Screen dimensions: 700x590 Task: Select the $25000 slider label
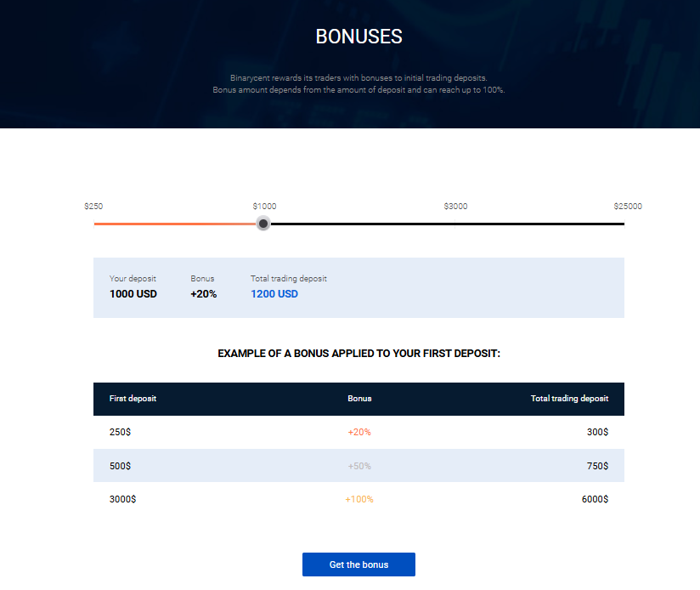628,206
